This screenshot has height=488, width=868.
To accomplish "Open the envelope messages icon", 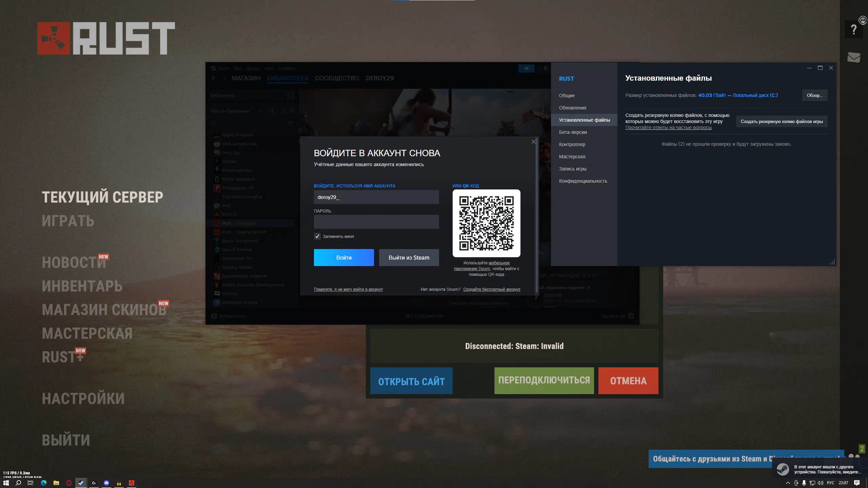I will tap(853, 57).
